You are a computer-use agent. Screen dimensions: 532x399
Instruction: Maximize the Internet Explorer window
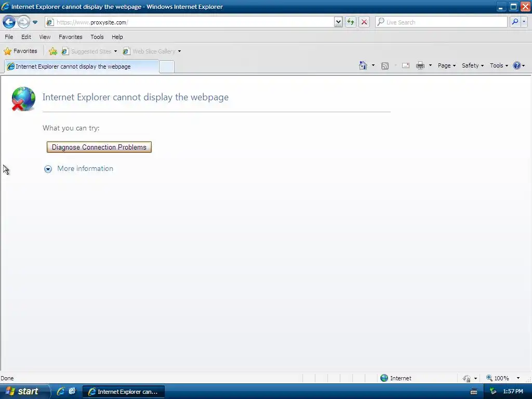[513, 7]
